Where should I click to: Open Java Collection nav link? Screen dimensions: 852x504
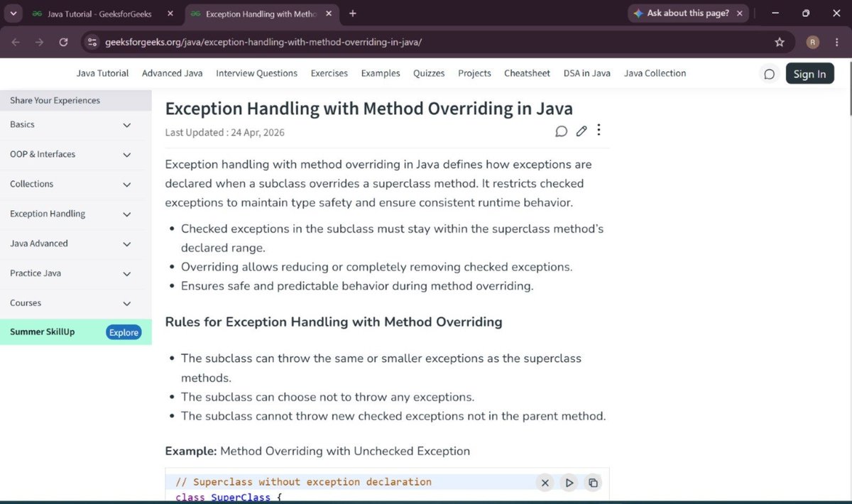[655, 73]
